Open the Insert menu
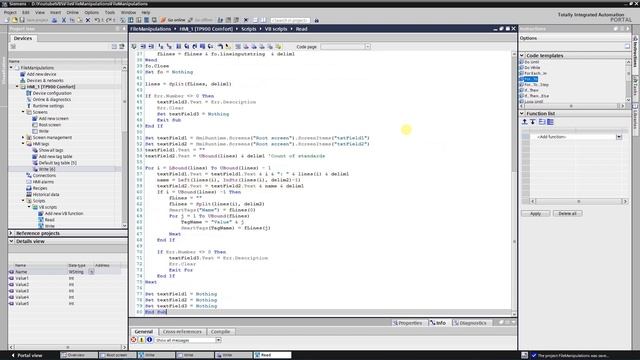Viewport: 640px width, 360px height. click(56, 13)
